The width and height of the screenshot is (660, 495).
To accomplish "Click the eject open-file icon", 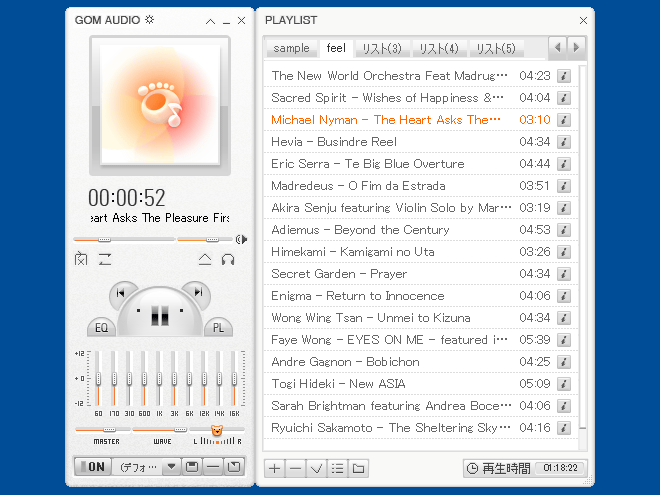I will [205, 259].
